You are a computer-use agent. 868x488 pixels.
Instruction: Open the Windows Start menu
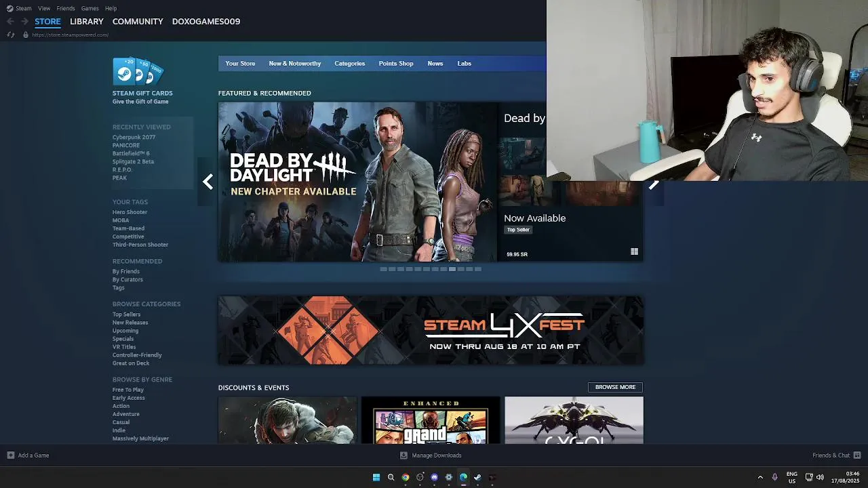point(376,477)
